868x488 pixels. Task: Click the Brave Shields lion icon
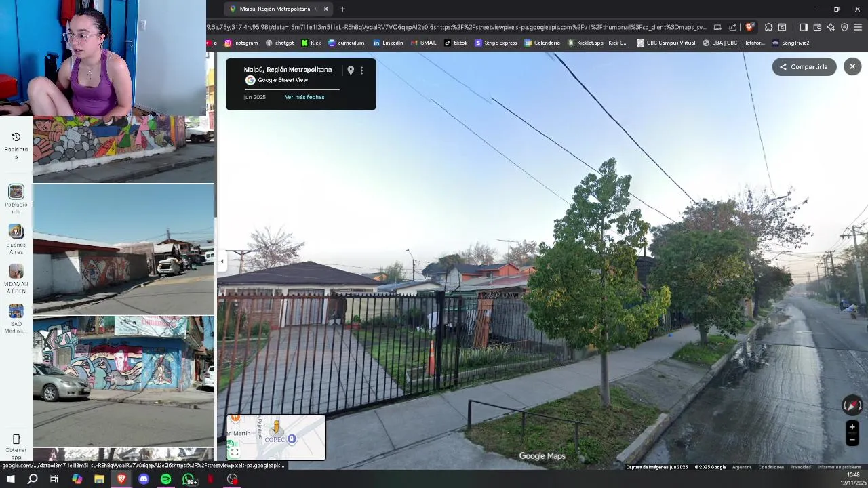[749, 27]
